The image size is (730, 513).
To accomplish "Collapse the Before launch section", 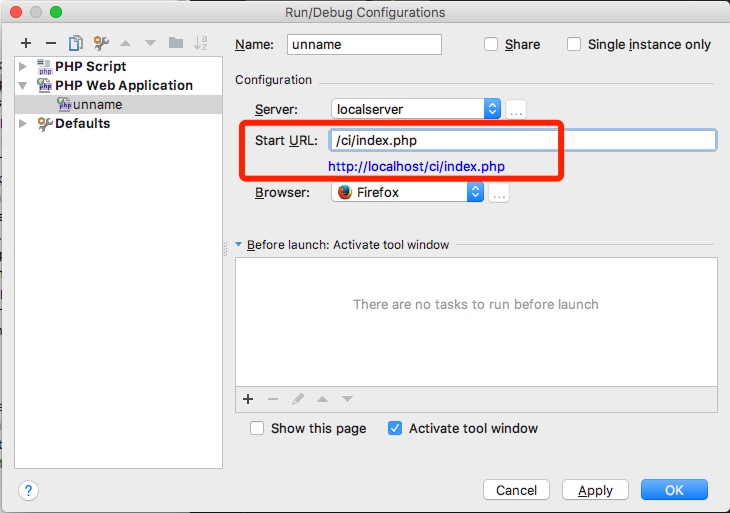I will coord(239,244).
